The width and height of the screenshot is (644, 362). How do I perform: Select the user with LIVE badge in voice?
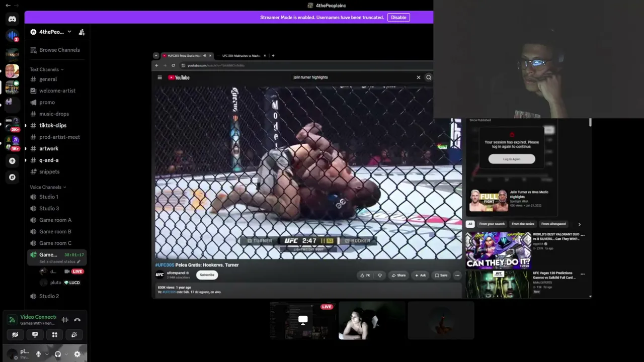(60, 271)
